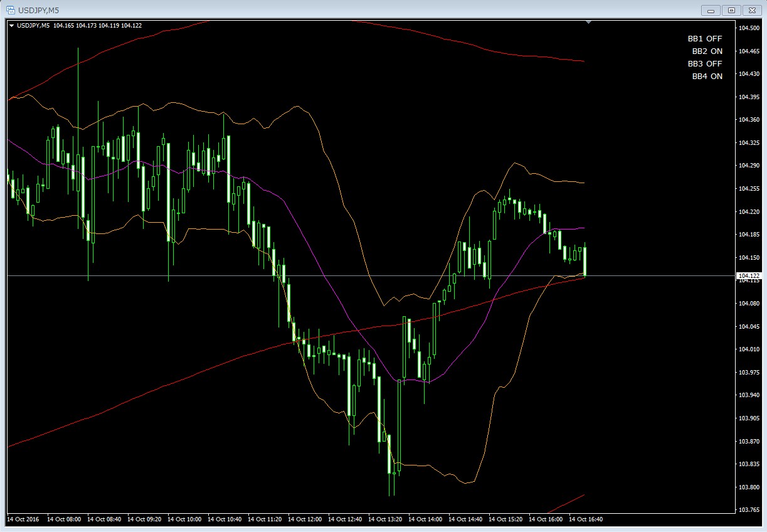Open the dropdown arrow beside USDJPY,M5 header
This screenshot has width=767, height=532.
(x=11, y=26)
